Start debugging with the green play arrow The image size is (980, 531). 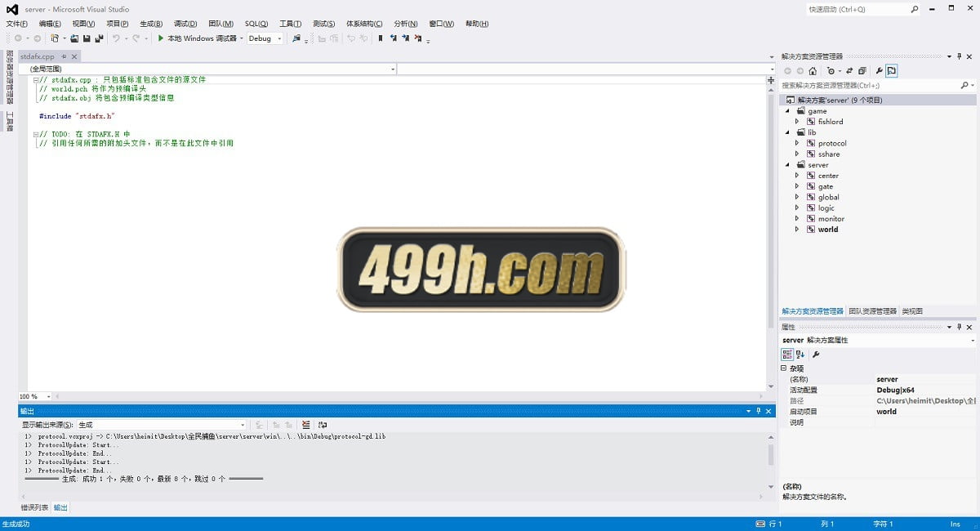(161, 38)
